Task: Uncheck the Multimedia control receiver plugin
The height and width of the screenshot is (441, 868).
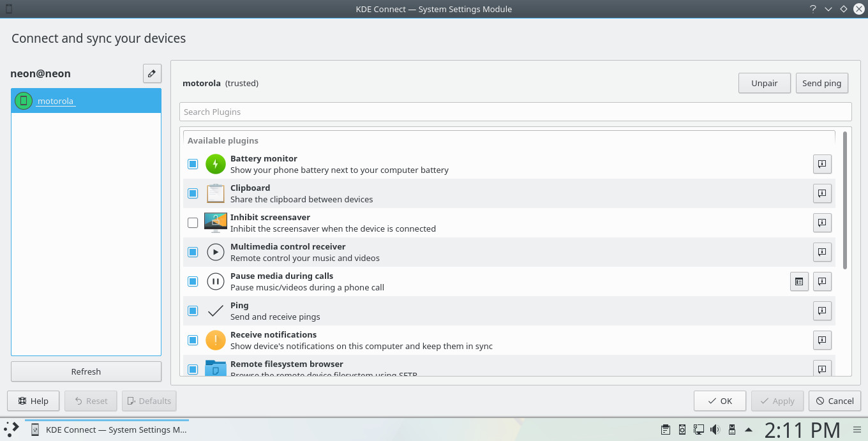Action: 193,252
